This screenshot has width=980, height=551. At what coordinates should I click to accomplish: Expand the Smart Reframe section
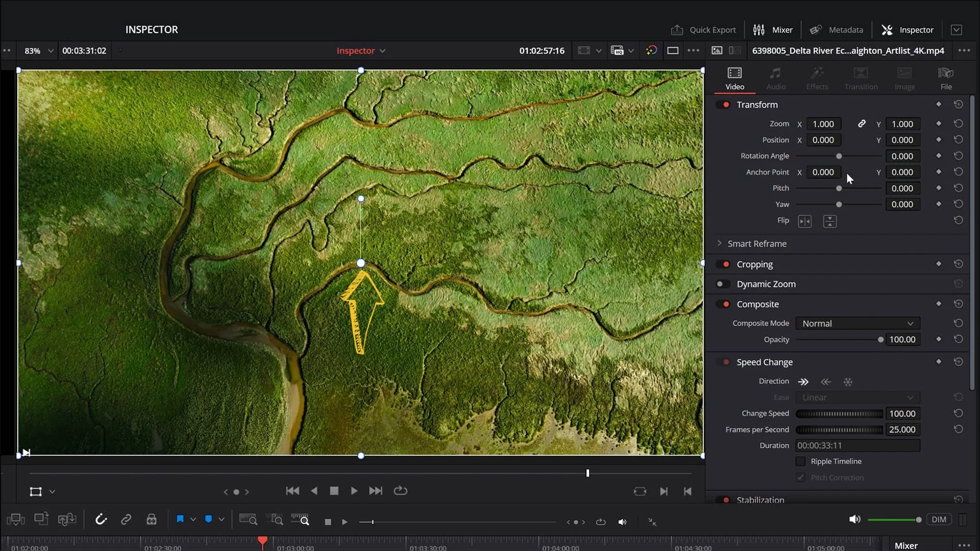720,243
